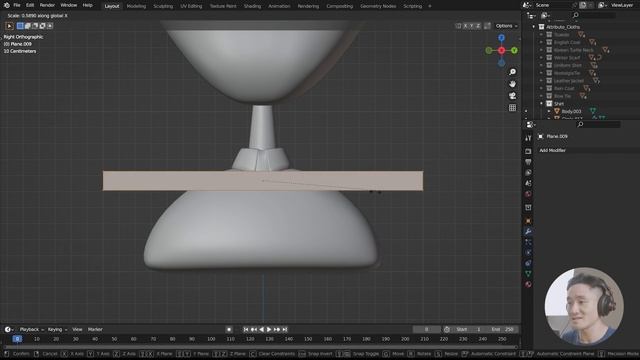Collapse the Attribute_Cloths collection
Viewport: 640px width, 360px height.
[533, 27]
